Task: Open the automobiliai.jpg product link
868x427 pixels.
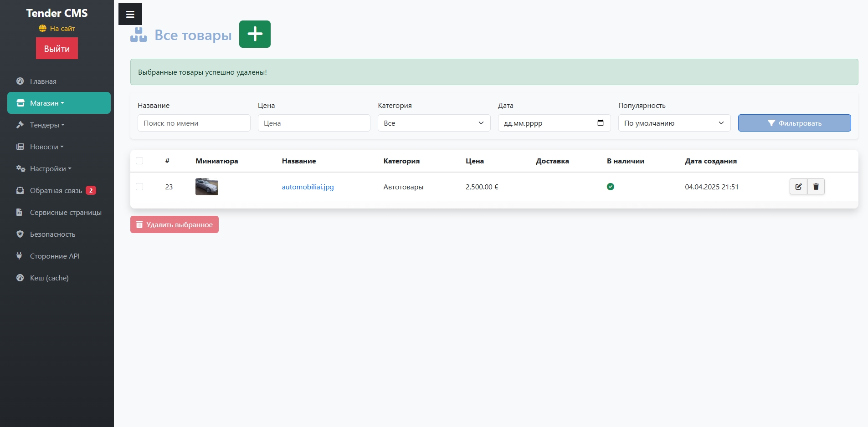Action: (x=308, y=187)
